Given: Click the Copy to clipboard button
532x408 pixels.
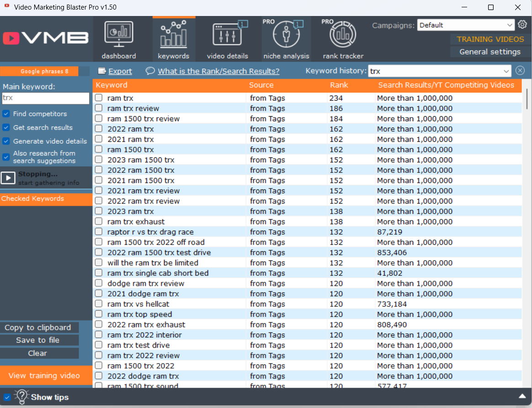Looking at the screenshot, I should [38, 327].
